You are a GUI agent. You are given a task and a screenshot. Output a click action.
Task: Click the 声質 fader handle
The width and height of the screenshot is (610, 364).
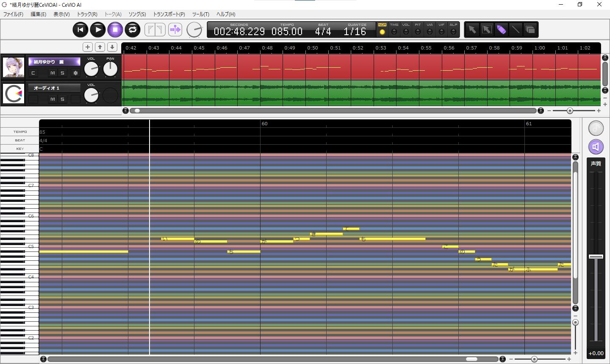(x=596, y=257)
